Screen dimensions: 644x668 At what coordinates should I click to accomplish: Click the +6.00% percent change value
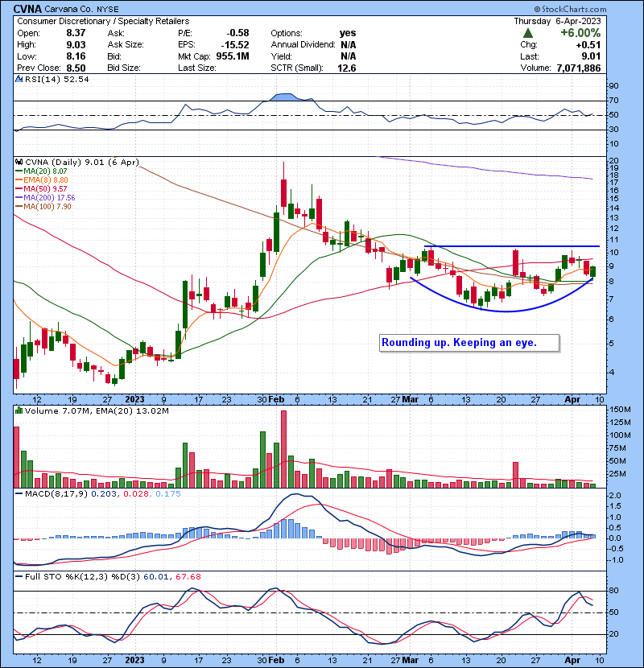pyautogui.click(x=580, y=33)
